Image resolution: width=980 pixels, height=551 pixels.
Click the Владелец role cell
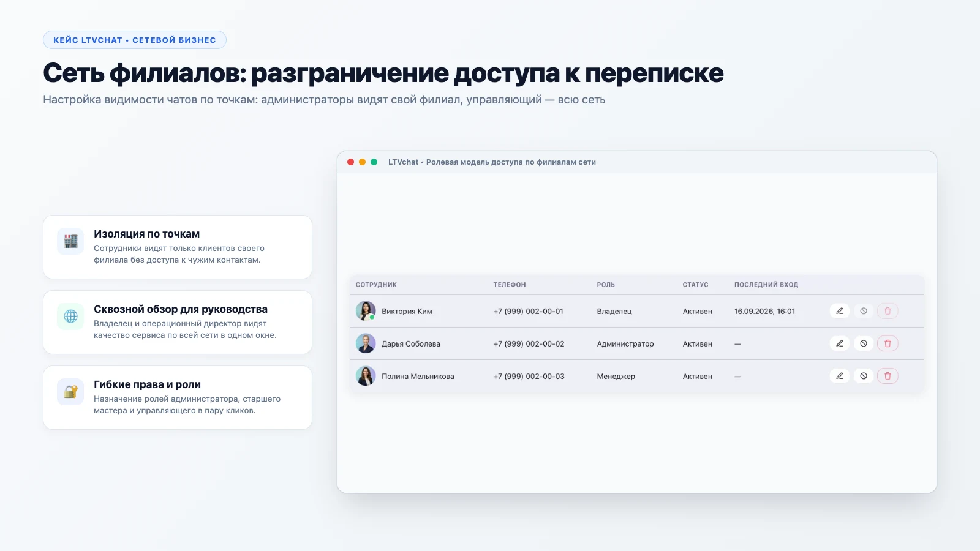coord(614,312)
